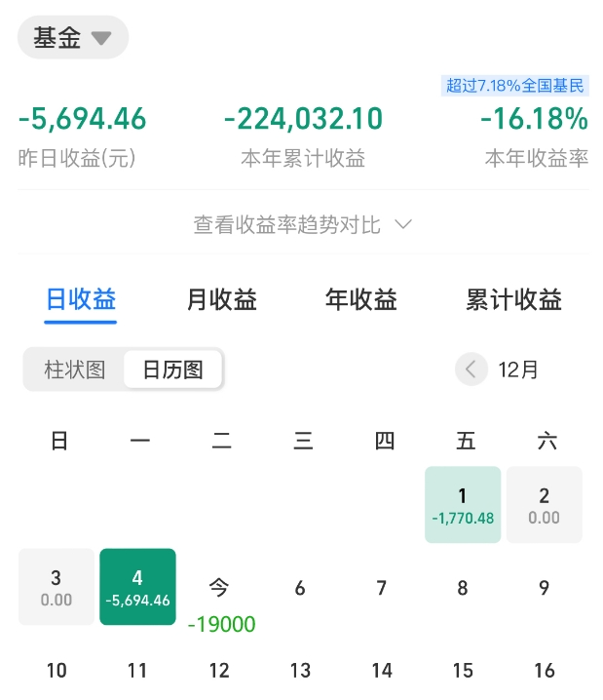This screenshot has height=700, width=603.
Task: Select calendar day 14
Action: [x=382, y=671]
